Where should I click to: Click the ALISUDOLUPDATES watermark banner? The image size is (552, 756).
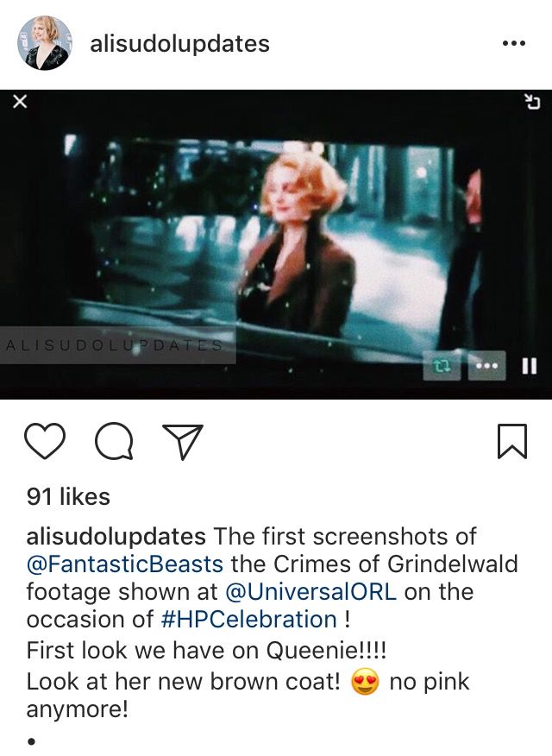coord(118,345)
